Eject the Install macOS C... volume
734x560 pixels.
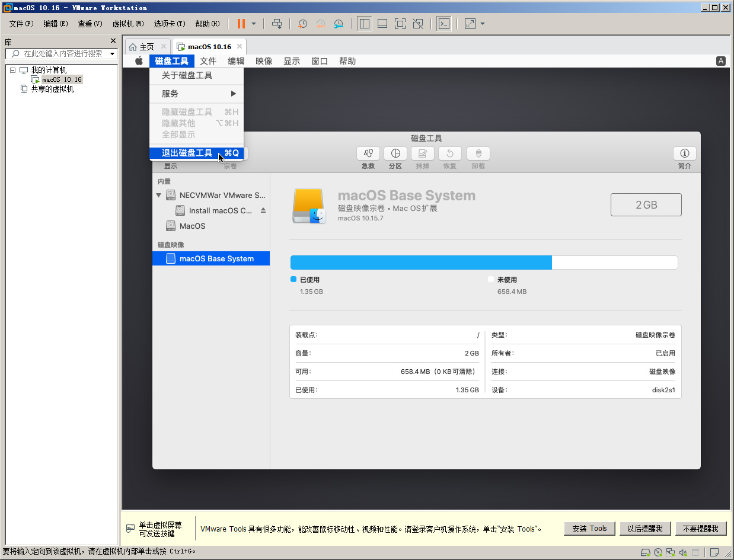(x=263, y=210)
